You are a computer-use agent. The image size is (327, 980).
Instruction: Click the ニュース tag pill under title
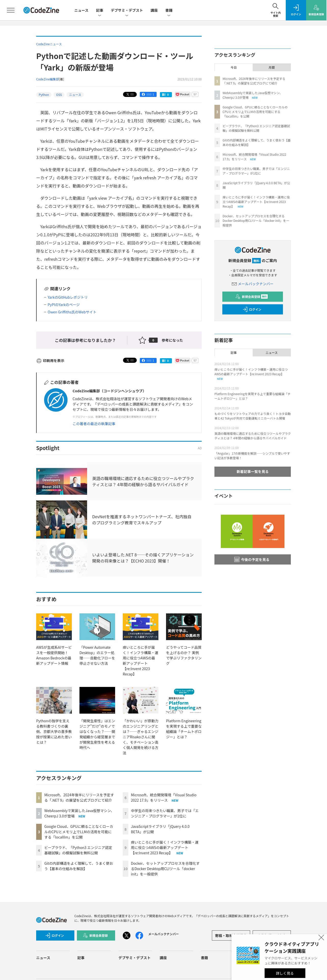click(x=75, y=95)
